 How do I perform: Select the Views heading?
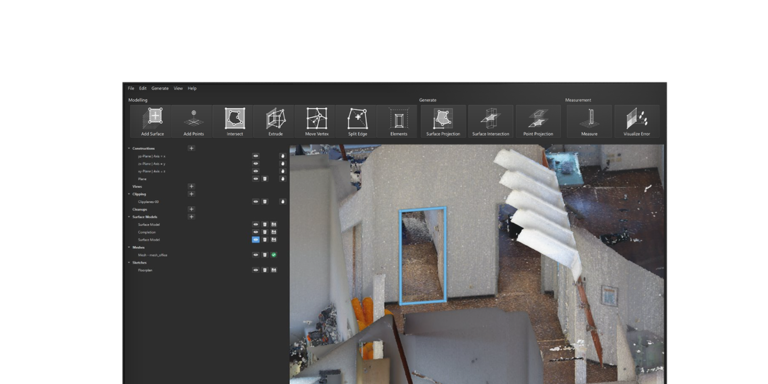[x=137, y=187]
